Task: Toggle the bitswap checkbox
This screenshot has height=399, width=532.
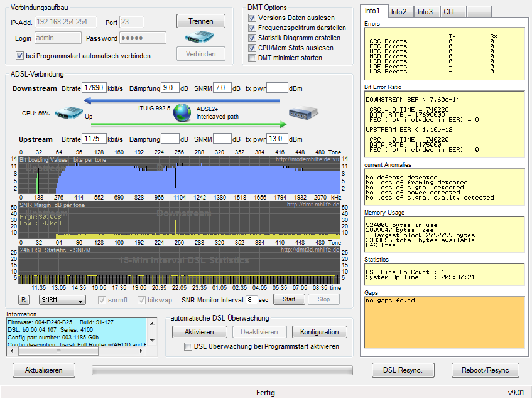Action: (141, 300)
